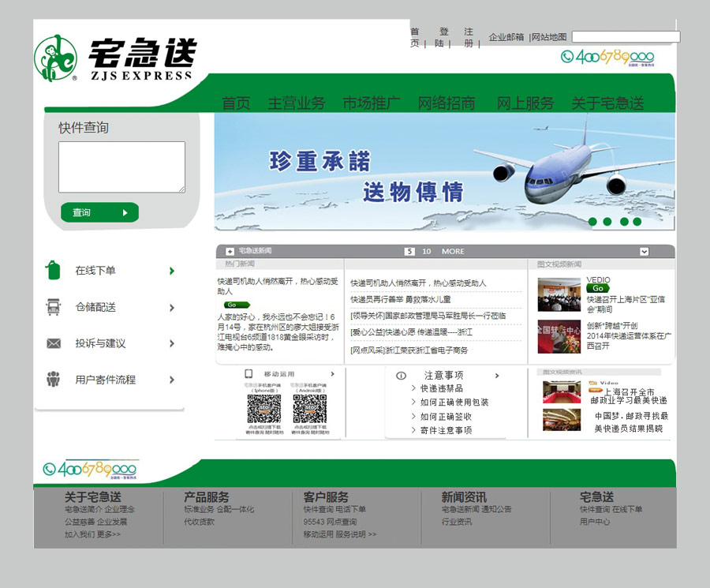Open the 注册 link at the top
Screen dimensions: 710x588
click(x=469, y=37)
